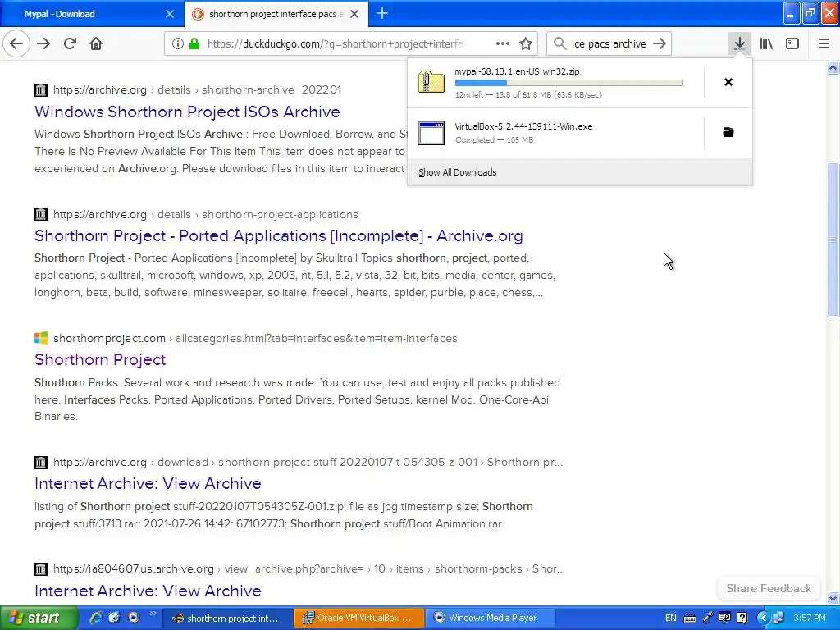
Task: Switch to Oracle VM VirtualBox taskbar window
Action: pyautogui.click(x=359, y=618)
